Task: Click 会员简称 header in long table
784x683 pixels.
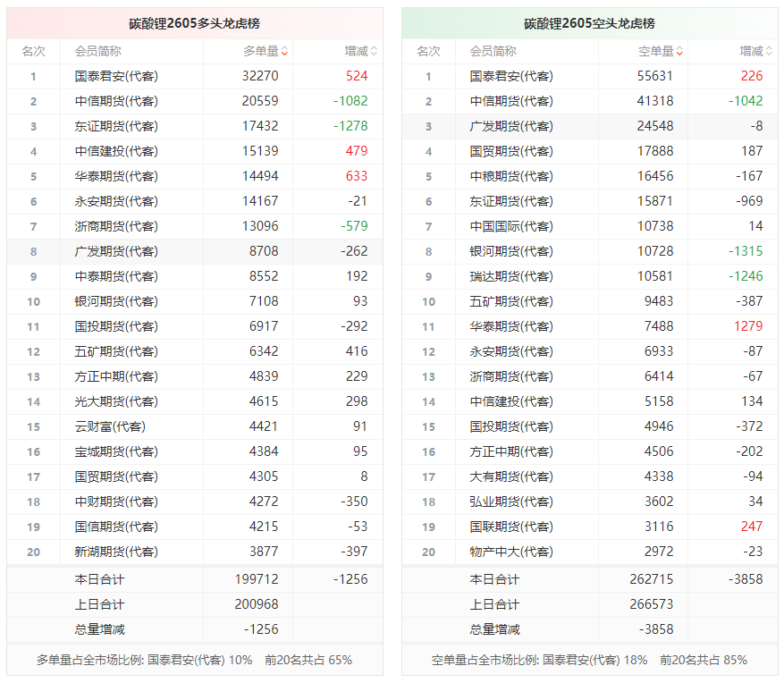Action: [x=98, y=51]
